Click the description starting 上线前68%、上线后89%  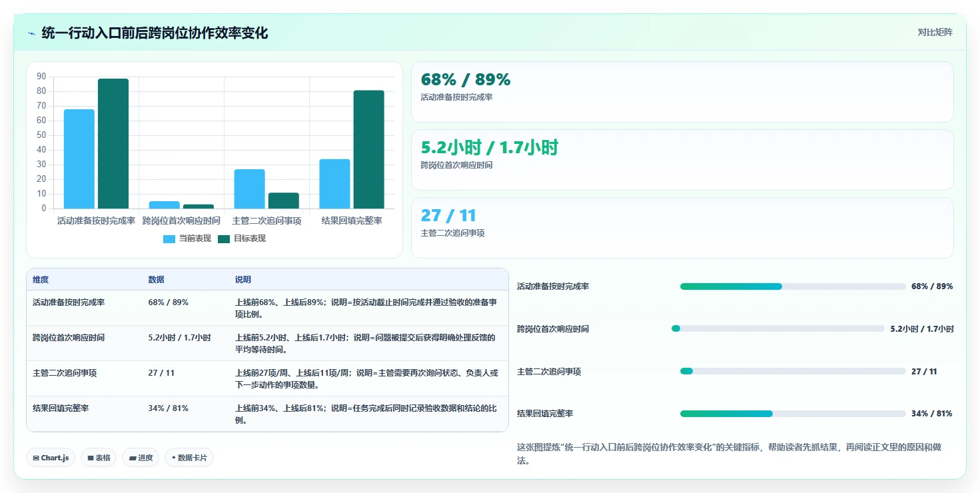click(366, 308)
